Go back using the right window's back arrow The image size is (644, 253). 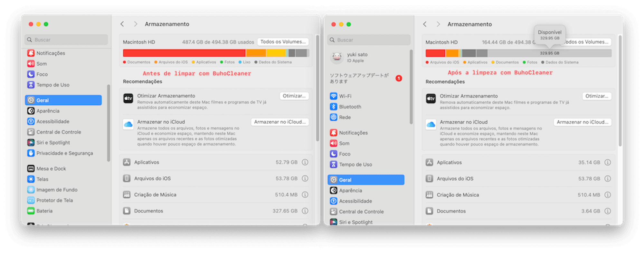[x=425, y=24]
